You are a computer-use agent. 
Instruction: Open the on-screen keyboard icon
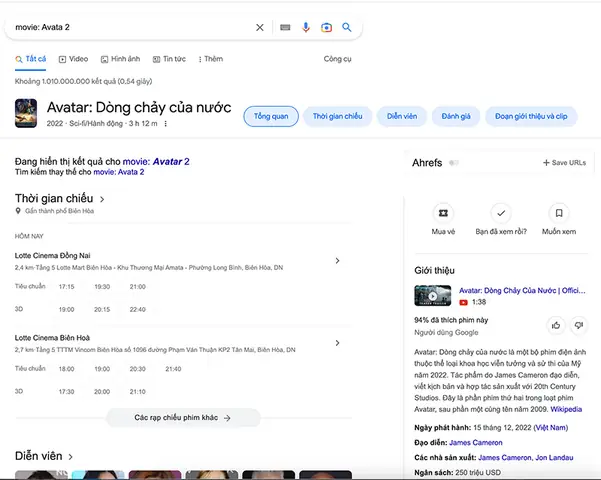click(285, 27)
